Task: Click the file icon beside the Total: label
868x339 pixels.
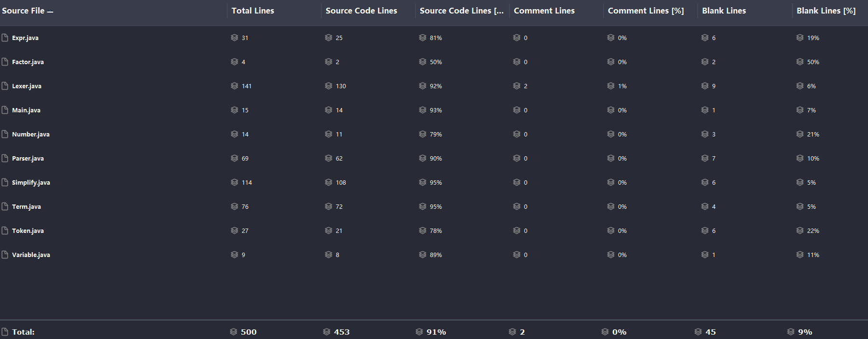Action: coord(5,332)
